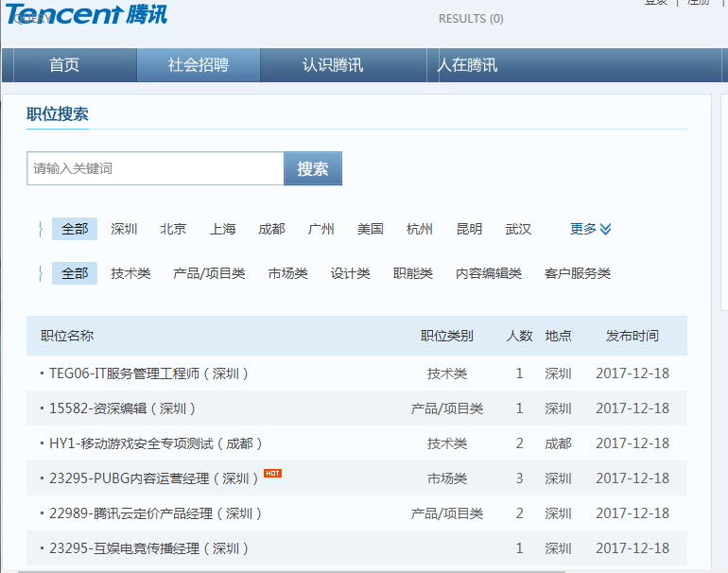Click the 地点 column header
Image resolution: width=728 pixels, height=573 pixels.
pos(558,336)
